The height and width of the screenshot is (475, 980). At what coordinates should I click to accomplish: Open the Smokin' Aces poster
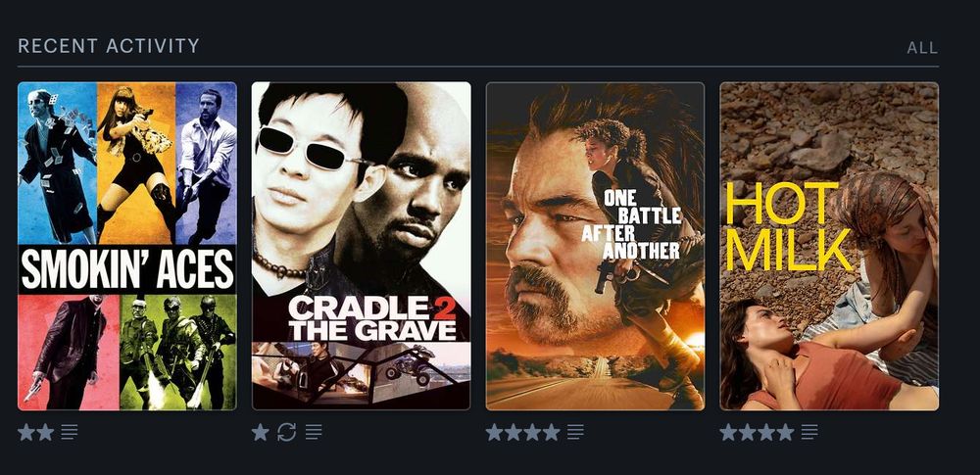tap(126, 246)
